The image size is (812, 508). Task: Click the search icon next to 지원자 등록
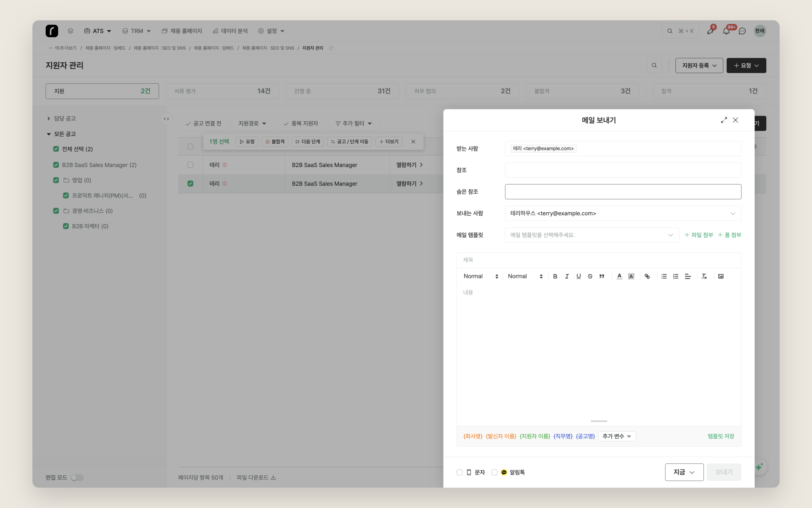tap(654, 65)
